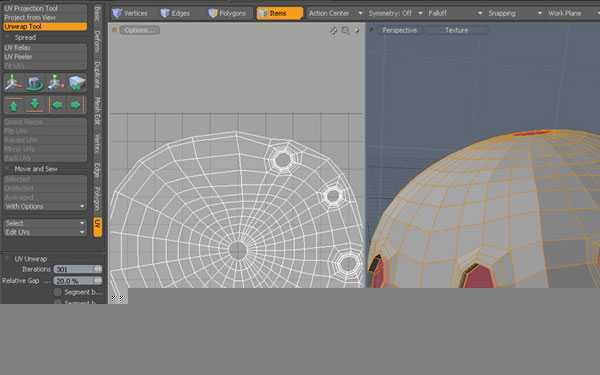Viewport: 600px width, 375px height.
Task: Open the With Options dropdown
Action: (45, 206)
